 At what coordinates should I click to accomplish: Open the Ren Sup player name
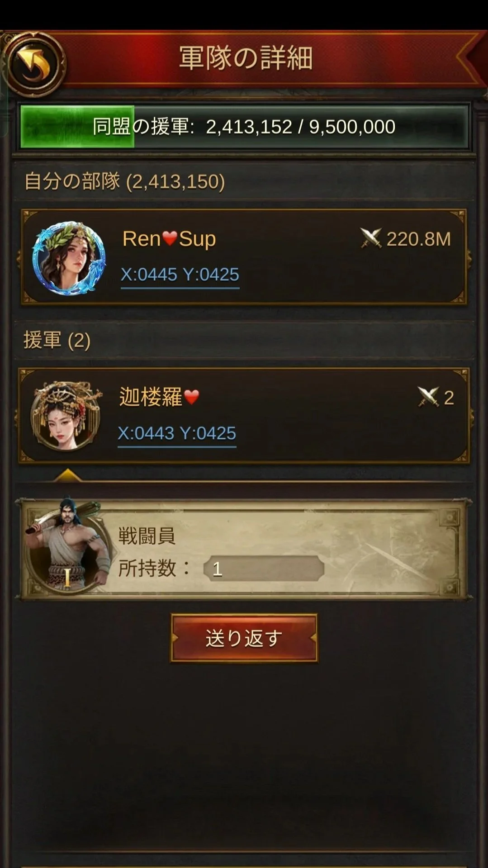(169, 239)
